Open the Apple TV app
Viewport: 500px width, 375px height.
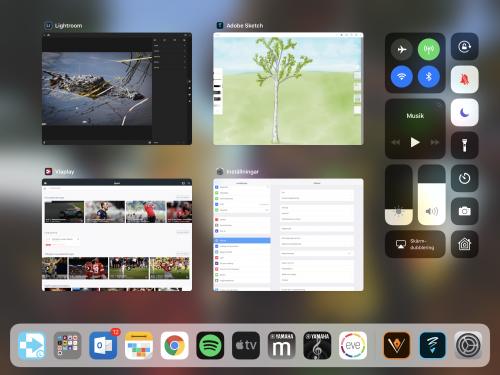(246, 345)
